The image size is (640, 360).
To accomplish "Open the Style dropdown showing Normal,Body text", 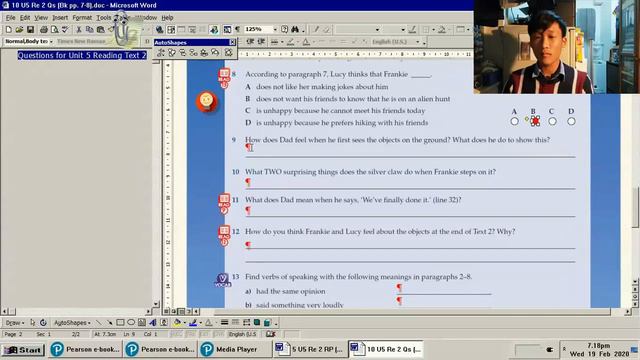I will (x=51, y=41).
